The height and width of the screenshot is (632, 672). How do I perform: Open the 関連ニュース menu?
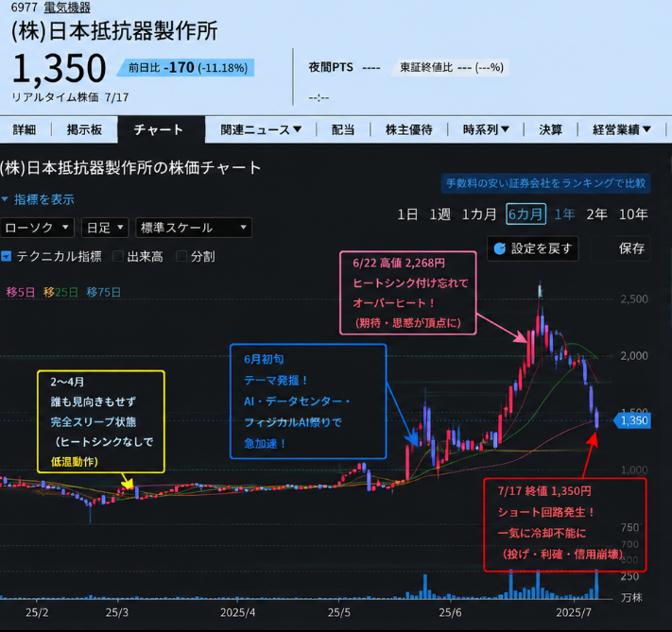click(x=261, y=129)
